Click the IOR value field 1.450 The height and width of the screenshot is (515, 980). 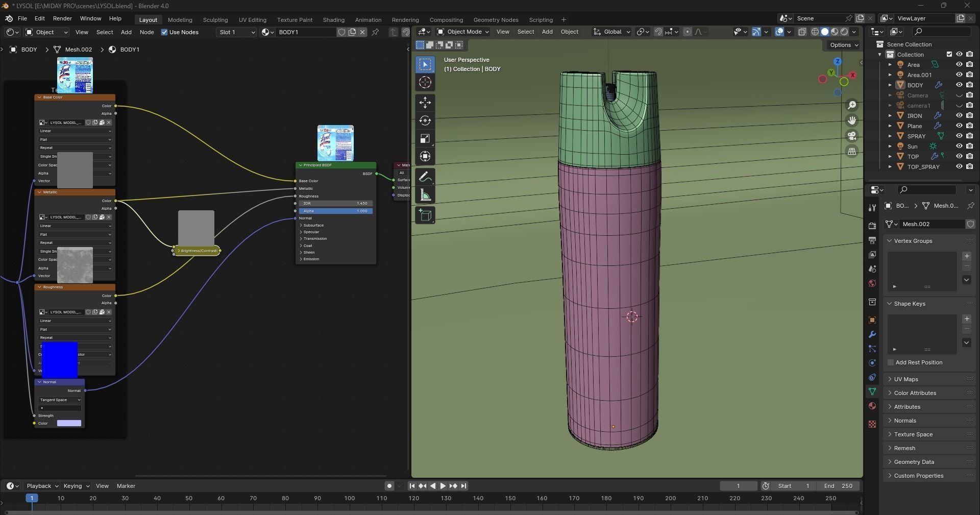click(336, 203)
